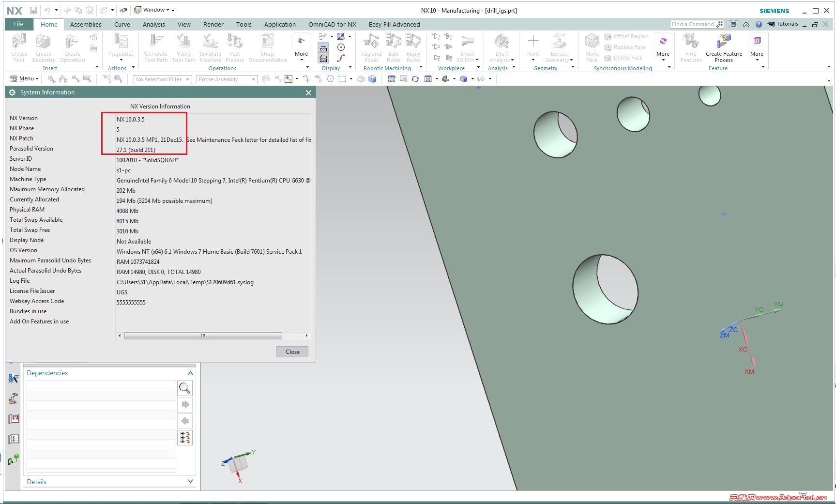Screen dimensions: 836x504
Task: Expand More in the Feature group
Action: 757,48
